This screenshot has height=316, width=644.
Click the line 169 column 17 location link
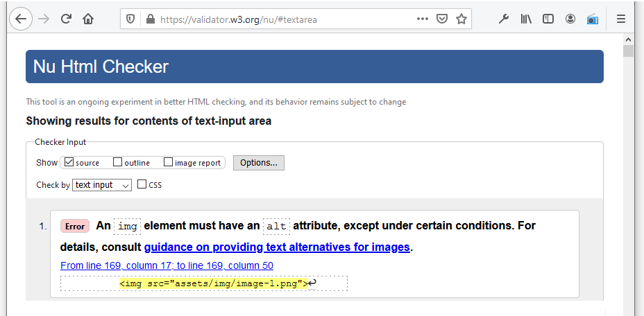pyautogui.click(x=167, y=265)
